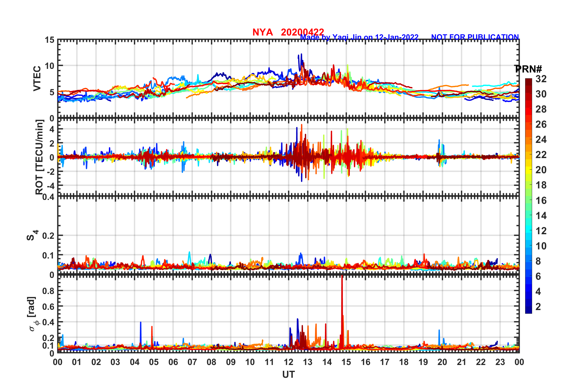Click the S4 axis tick label 0.2
This screenshot has height=392, width=577.
(49, 235)
